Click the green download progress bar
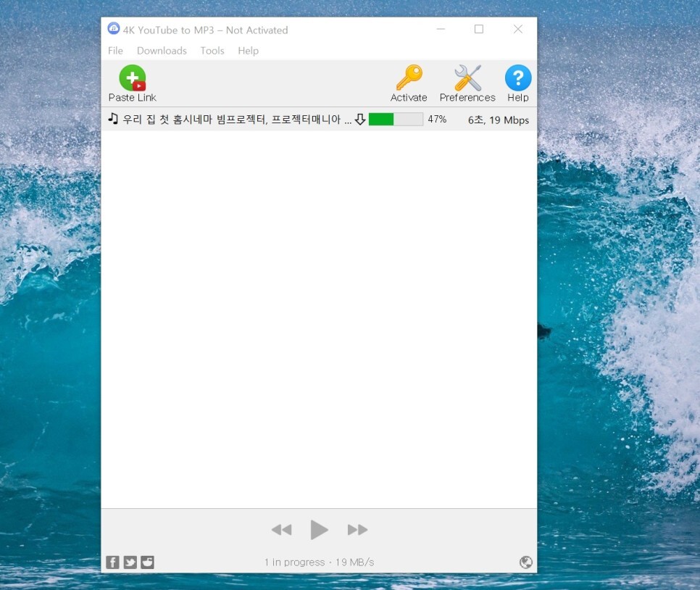 click(396, 120)
